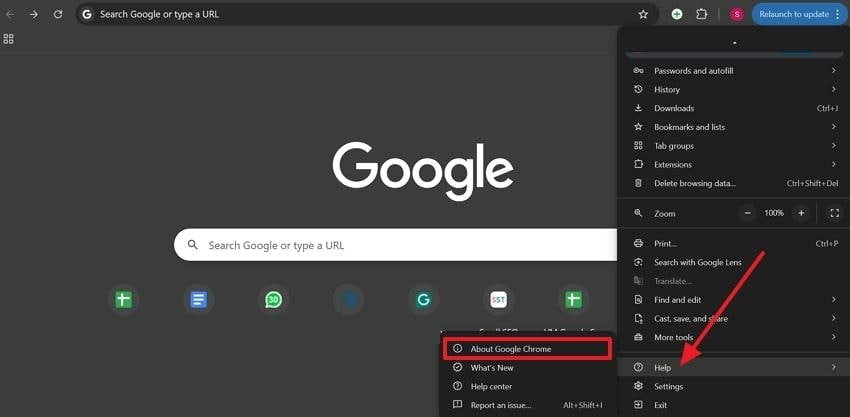Open the green chat 30 shortcut icon

click(x=274, y=300)
